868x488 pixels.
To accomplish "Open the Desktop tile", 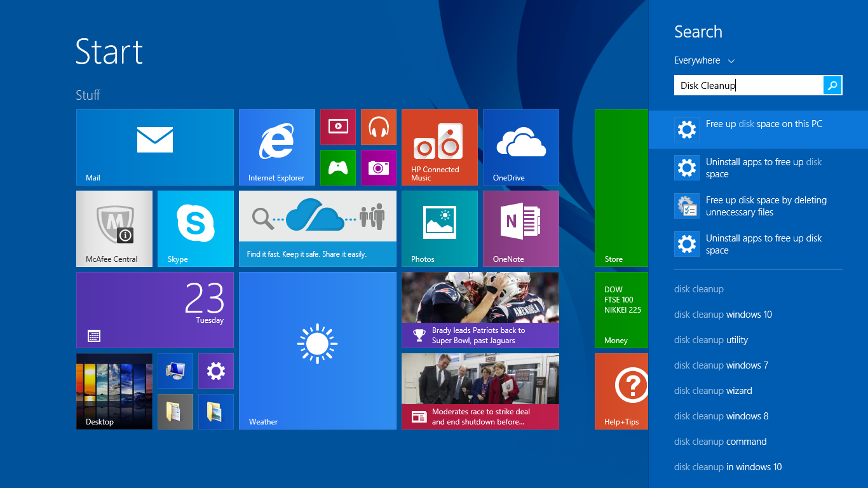I will click(x=114, y=391).
